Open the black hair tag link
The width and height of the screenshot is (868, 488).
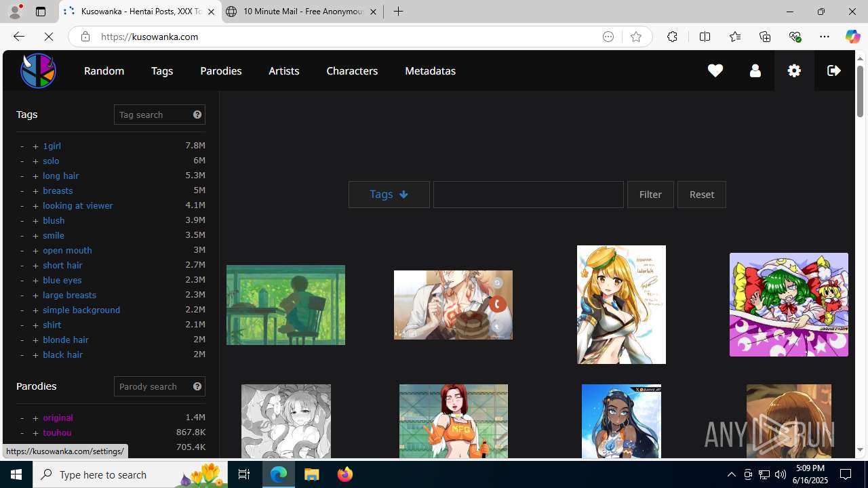pyautogui.click(x=62, y=354)
